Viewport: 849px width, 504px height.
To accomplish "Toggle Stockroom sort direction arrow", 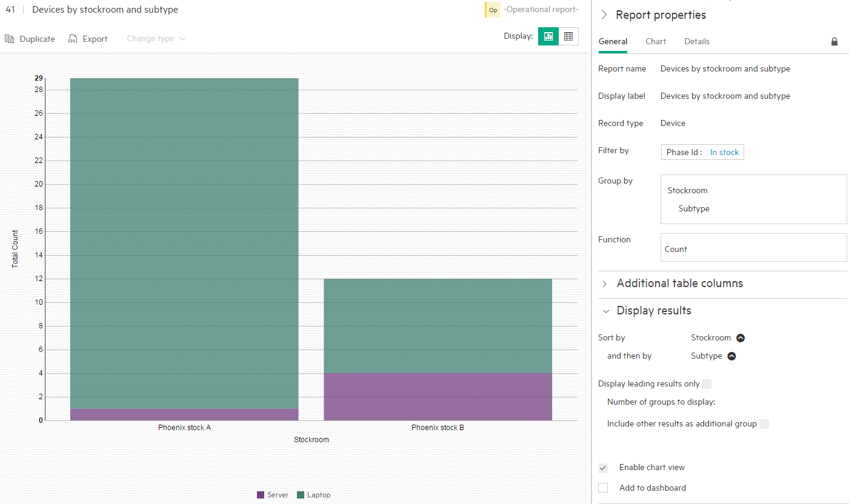I will click(x=741, y=338).
